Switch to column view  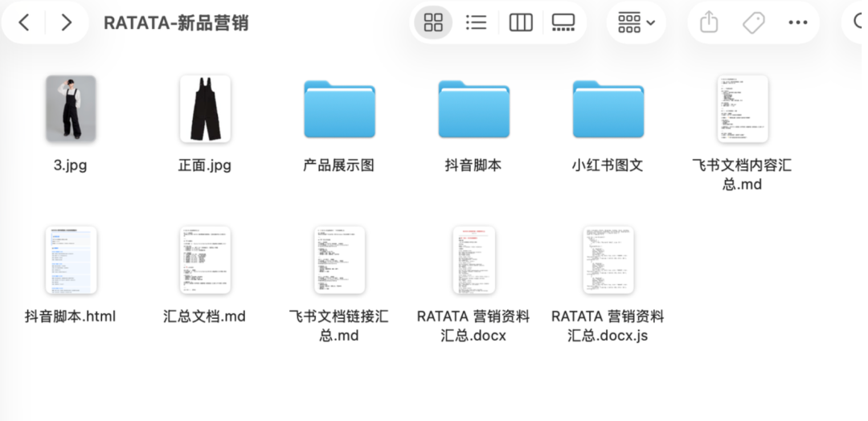coord(520,22)
